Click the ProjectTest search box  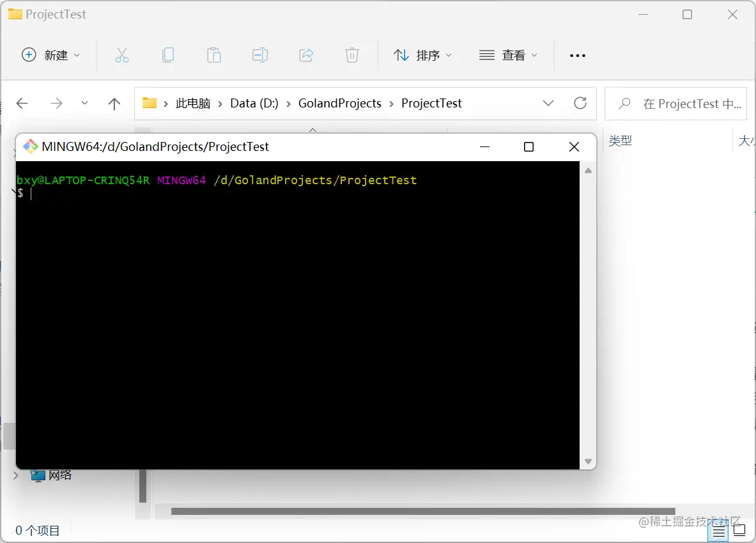coord(675,103)
